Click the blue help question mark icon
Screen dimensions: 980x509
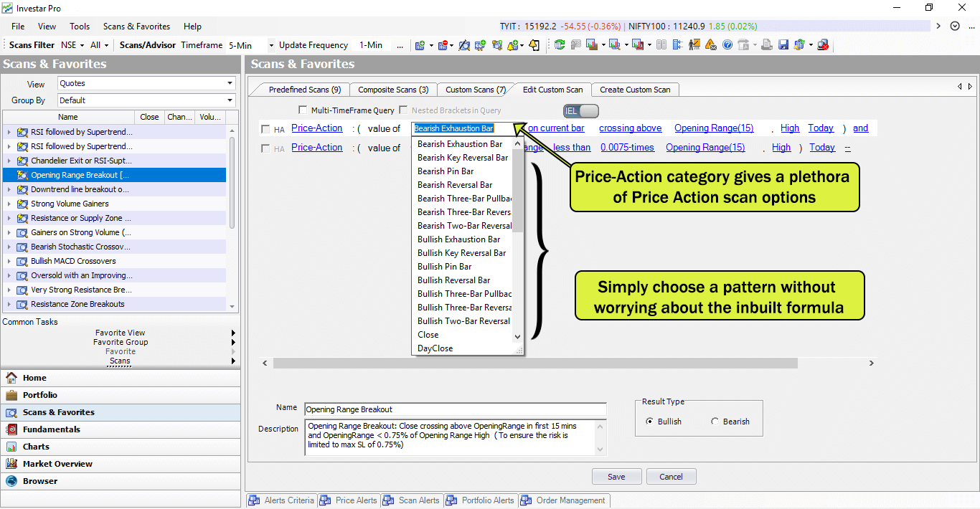click(x=727, y=45)
